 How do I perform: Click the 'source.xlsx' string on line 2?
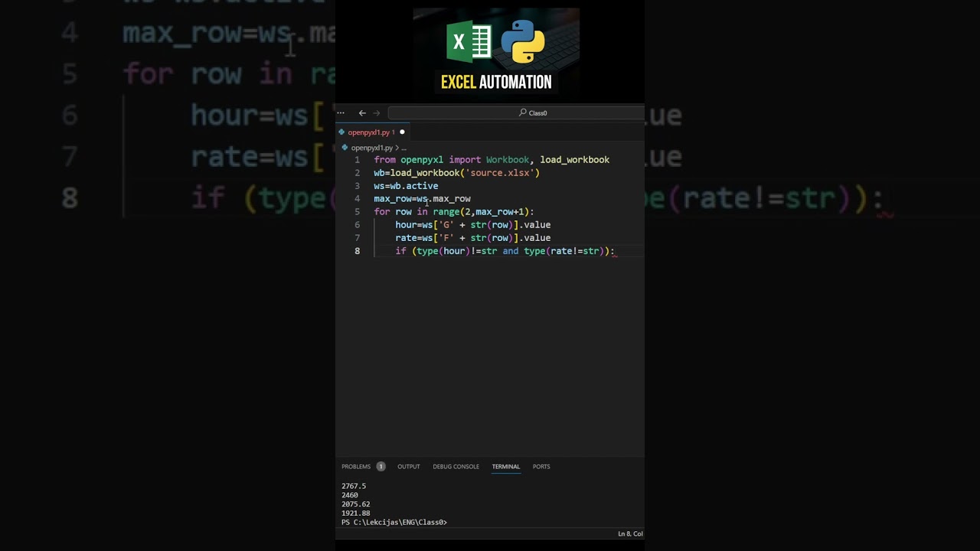(x=500, y=173)
